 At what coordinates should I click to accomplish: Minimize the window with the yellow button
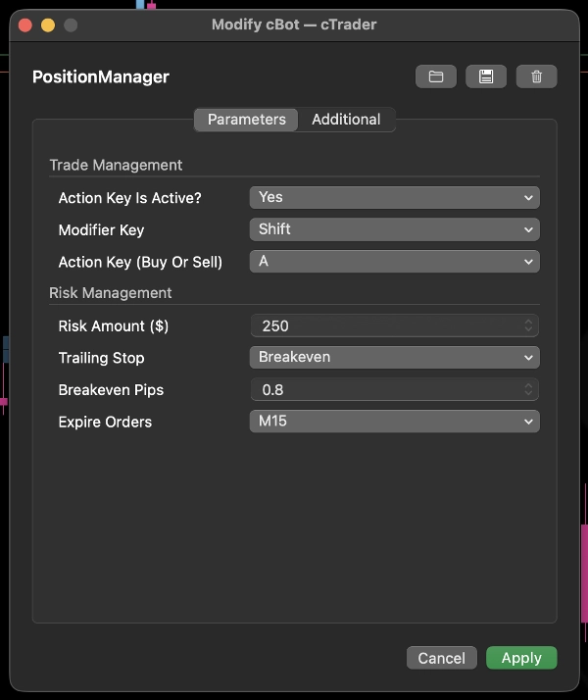(x=48, y=25)
